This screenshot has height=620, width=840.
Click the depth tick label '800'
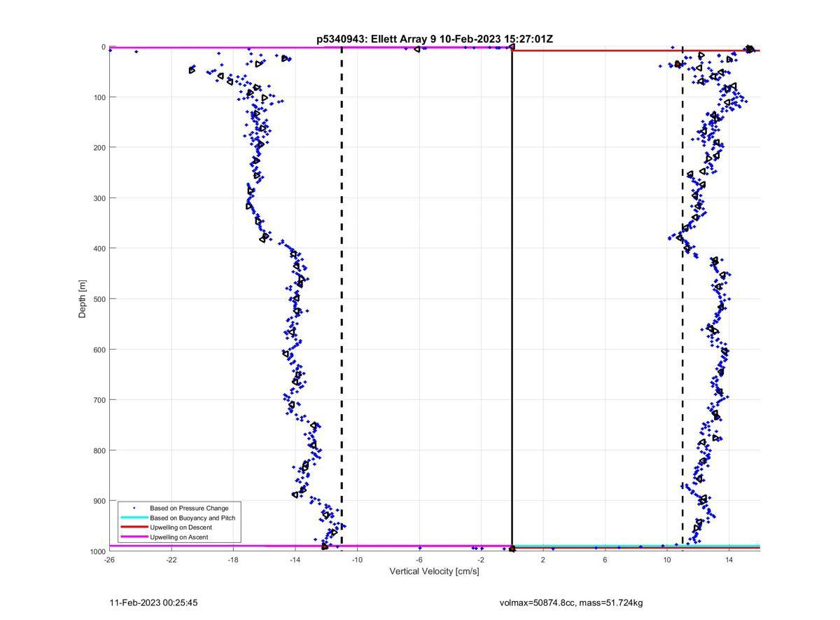(x=99, y=450)
